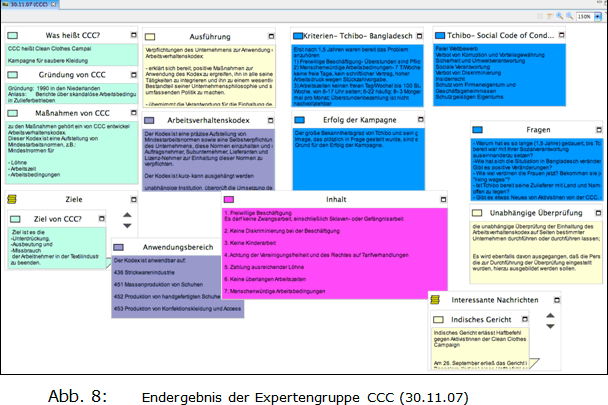Click the green icon of 'Gründung von CCC' card

(12, 74)
